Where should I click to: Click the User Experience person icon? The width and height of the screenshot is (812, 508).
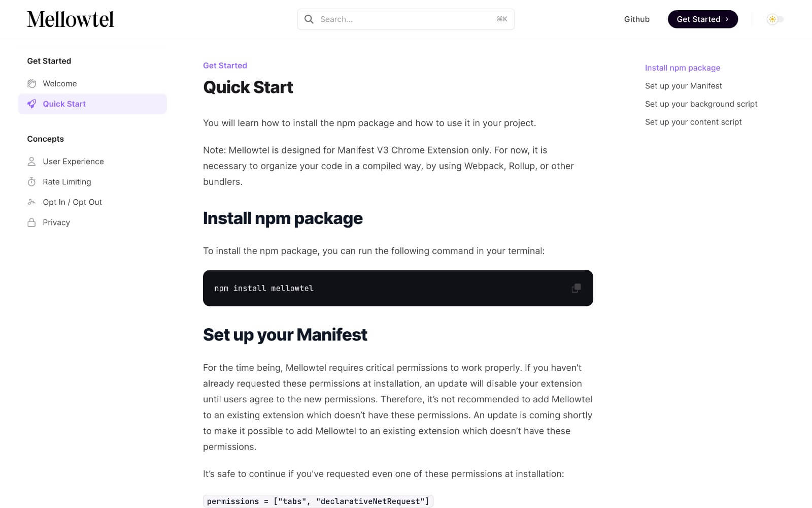(x=31, y=161)
